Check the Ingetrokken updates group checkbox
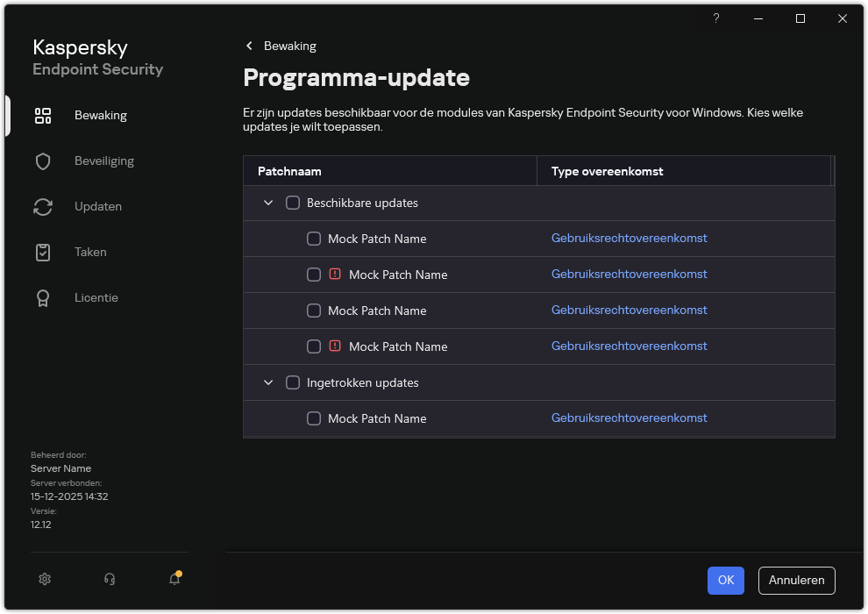Screen dimensions: 868x614 [x=293, y=382]
